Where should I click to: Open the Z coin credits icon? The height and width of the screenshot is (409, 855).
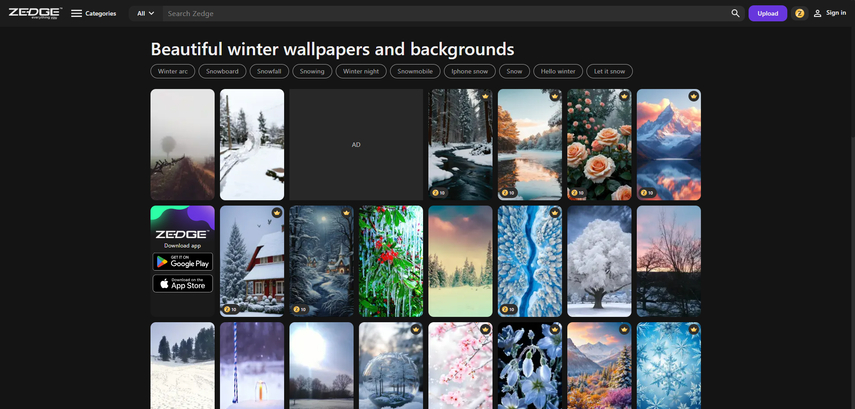tap(799, 14)
